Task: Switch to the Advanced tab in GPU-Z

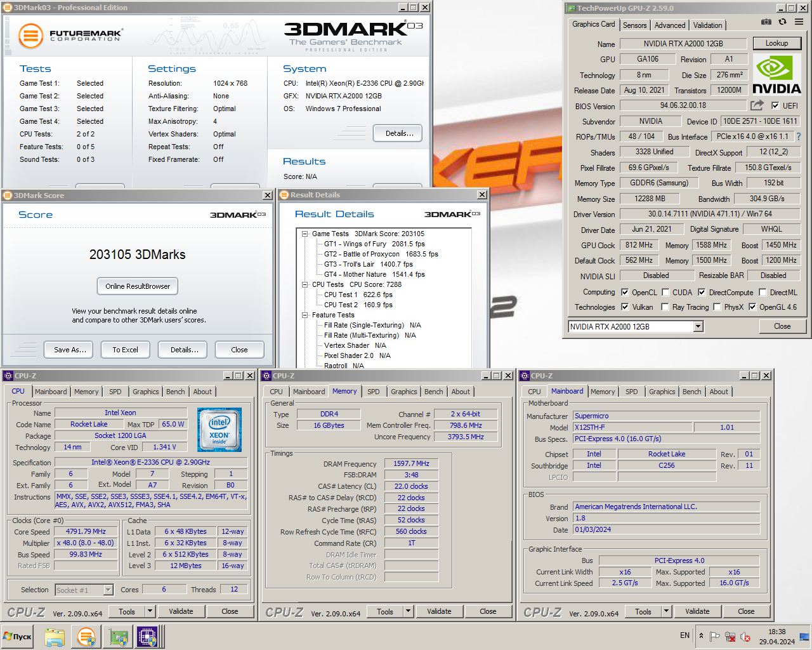Action: 670,25
